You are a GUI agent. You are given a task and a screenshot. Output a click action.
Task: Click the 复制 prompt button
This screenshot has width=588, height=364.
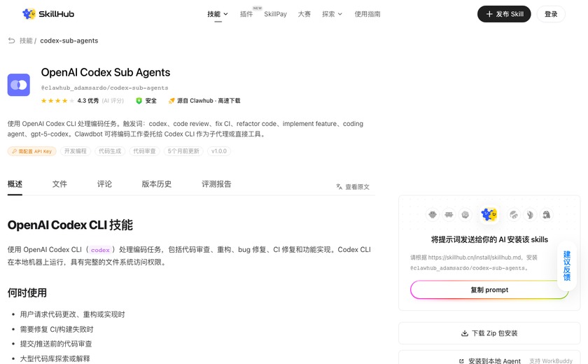tap(489, 290)
